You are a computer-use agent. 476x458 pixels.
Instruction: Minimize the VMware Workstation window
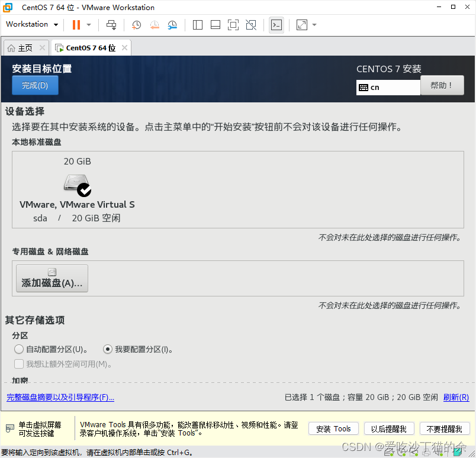click(x=439, y=7)
